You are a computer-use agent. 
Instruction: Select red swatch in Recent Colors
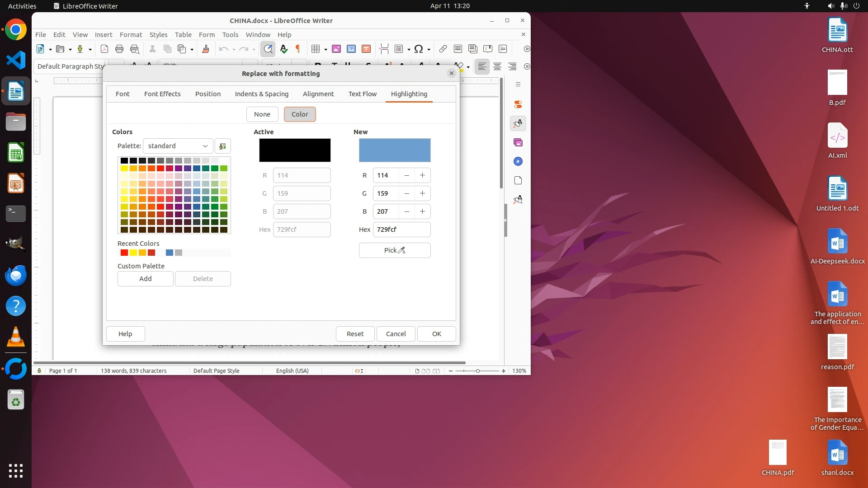(x=124, y=253)
